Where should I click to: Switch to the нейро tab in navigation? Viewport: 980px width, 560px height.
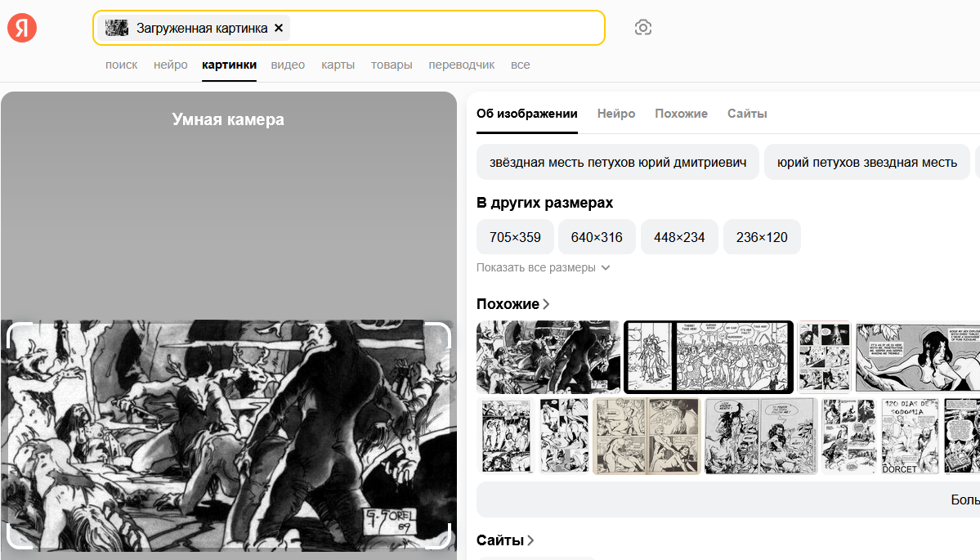click(171, 65)
